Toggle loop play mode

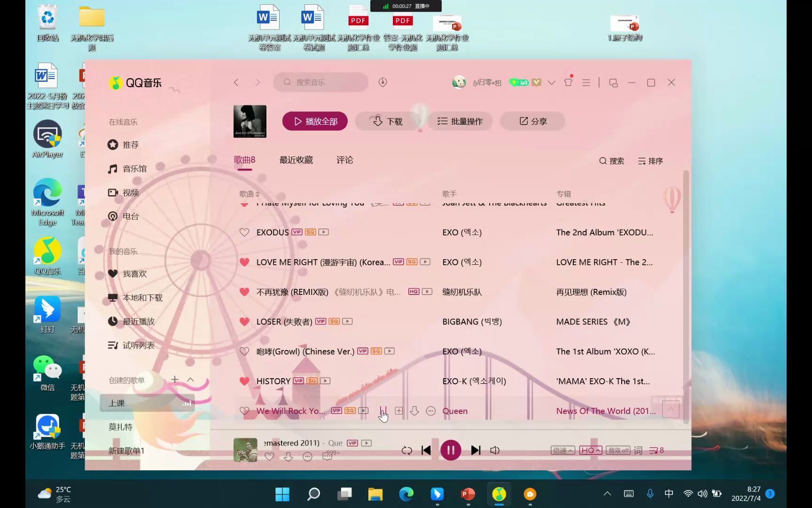pyautogui.click(x=407, y=451)
